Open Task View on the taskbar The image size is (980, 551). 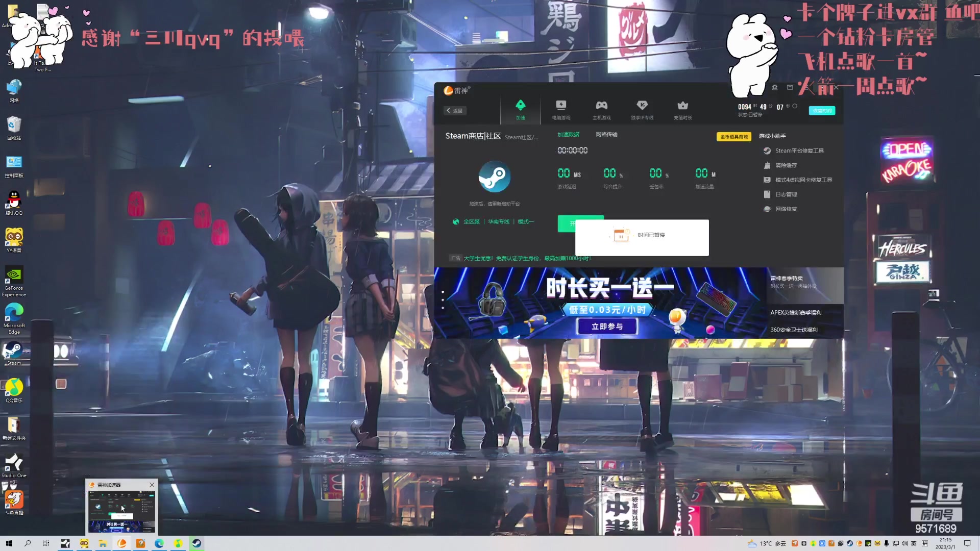tap(46, 543)
